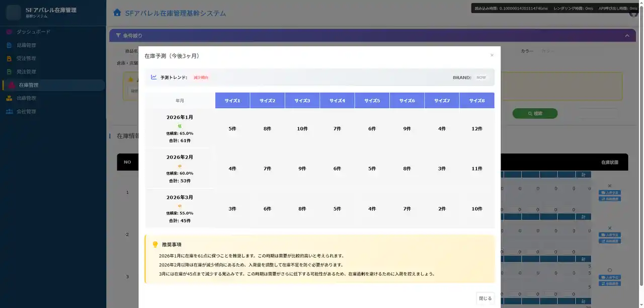Toggle the BRAND NOW switch

481,78
